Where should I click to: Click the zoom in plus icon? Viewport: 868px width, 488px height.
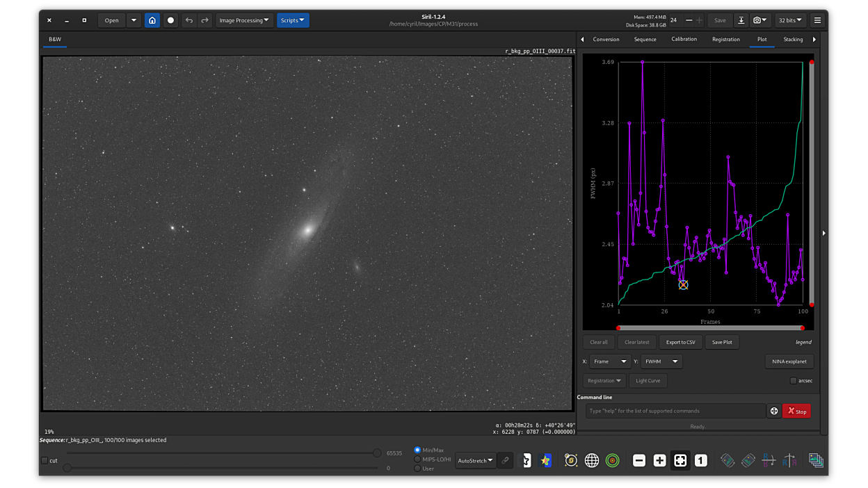(x=659, y=460)
